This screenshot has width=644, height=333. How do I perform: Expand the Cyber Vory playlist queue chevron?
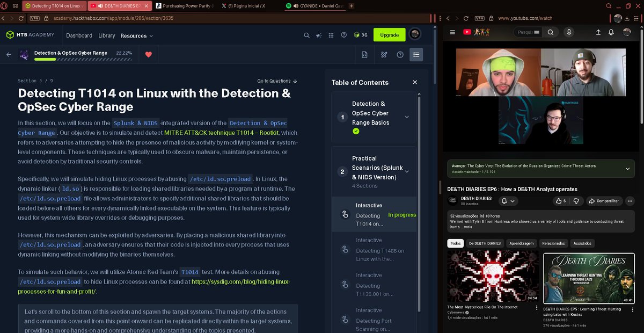click(627, 169)
